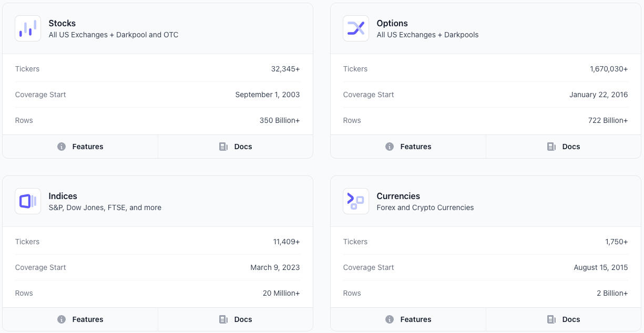Click the Currencies rows value 2 Billion+
Image resolution: width=644 pixels, height=333 pixels.
[x=612, y=293]
